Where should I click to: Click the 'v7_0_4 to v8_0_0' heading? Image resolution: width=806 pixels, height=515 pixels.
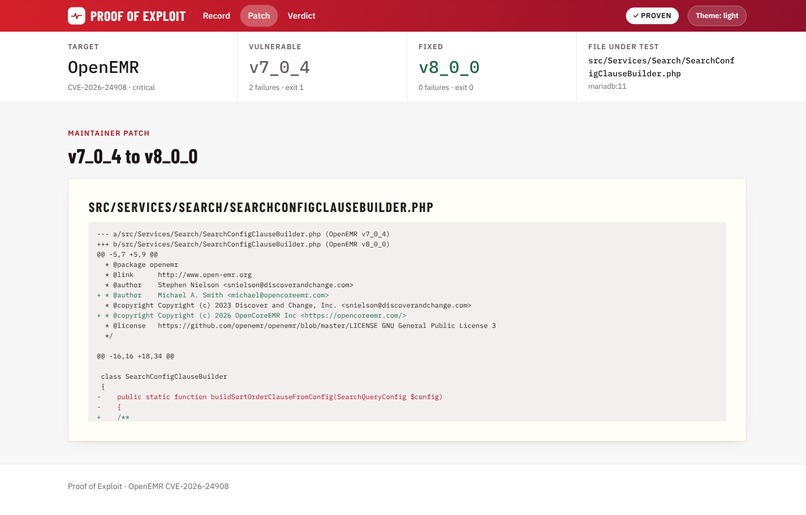point(133,156)
